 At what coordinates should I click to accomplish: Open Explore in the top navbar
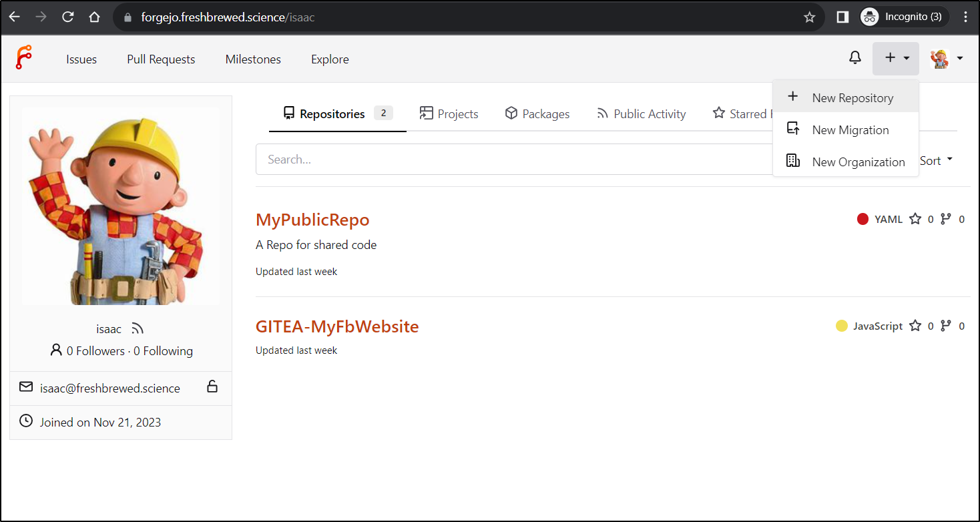click(x=330, y=59)
